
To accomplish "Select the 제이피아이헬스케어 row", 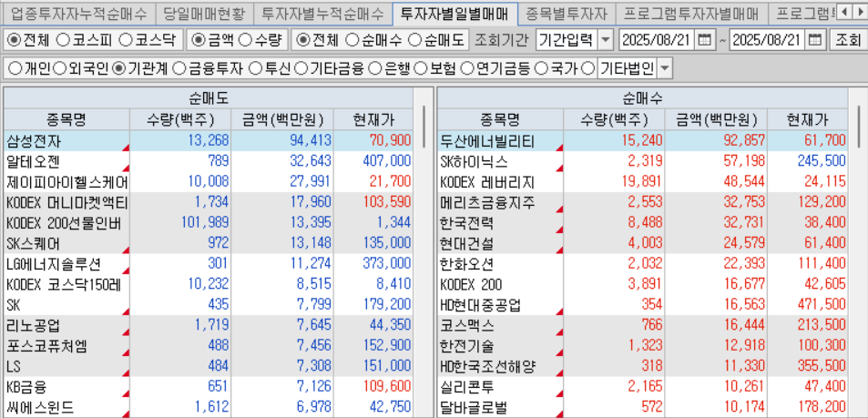I will pyautogui.click(x=209, y=181).
